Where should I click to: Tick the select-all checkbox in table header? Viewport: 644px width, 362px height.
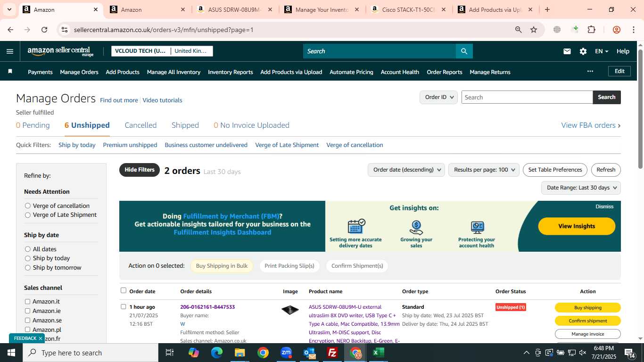click(x=124, y=291)
